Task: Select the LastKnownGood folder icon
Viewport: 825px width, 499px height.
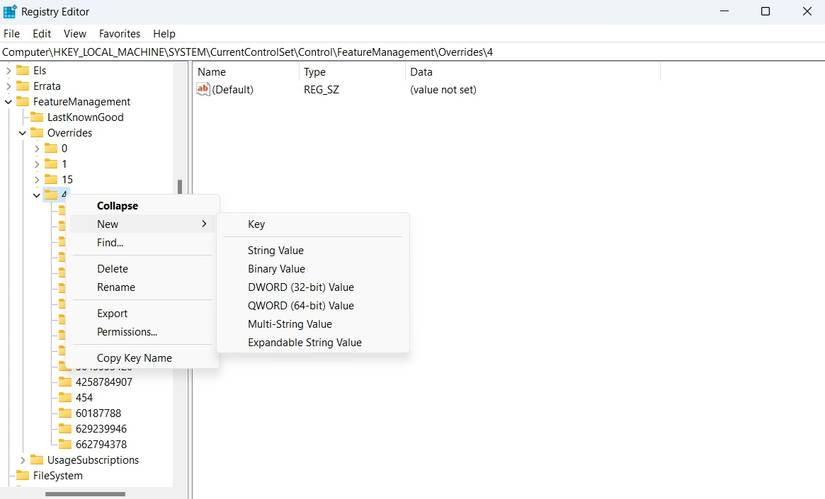Action: click(37, 117)
